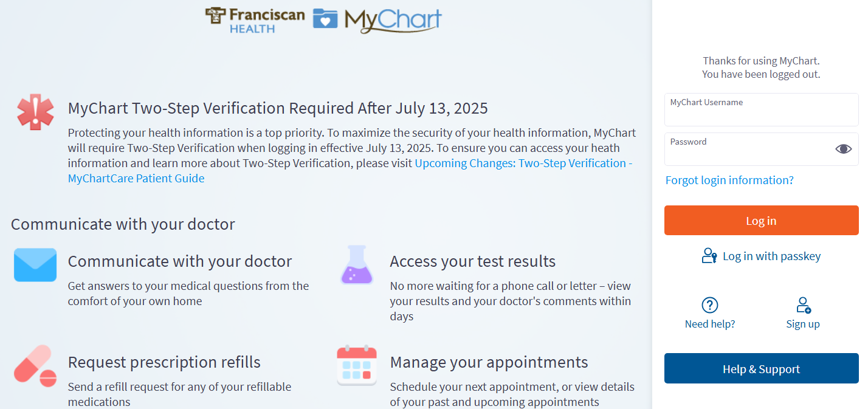The image size is (868, 409).
Task: Toggle password visibility with the eye icon
Action: (x=843, y=149)
